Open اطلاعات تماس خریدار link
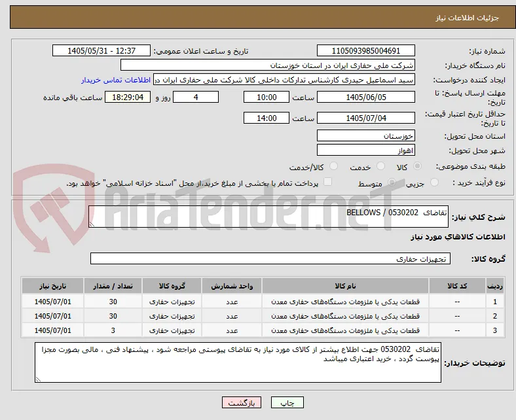 (116, 80)
